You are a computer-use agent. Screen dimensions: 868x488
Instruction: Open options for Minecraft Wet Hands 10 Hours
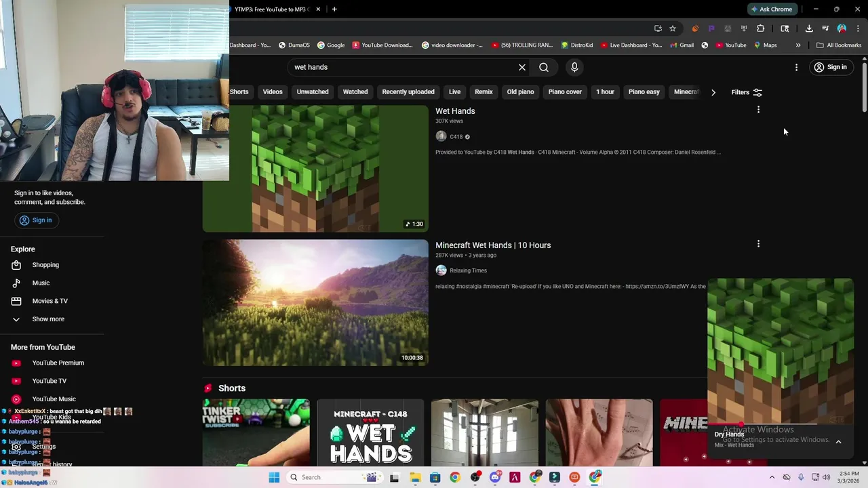tap(758, 244)
